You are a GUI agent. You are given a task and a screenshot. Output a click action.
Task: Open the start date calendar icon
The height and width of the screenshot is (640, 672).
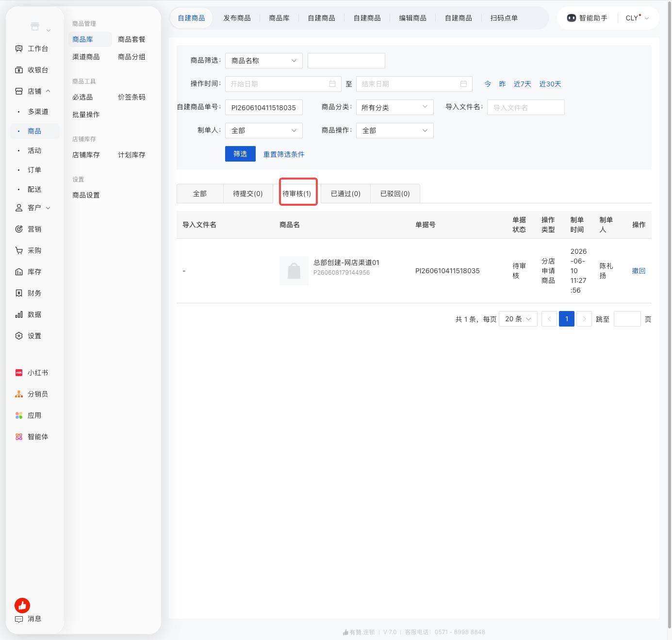click(332, 84)
